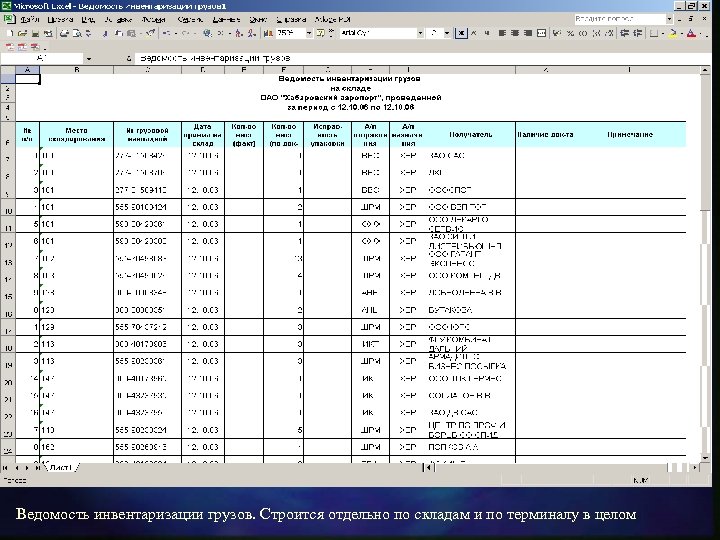Save the workbook using toolbar icon
The width and height of the screenshot is (720, 540).
click(35, 33)
